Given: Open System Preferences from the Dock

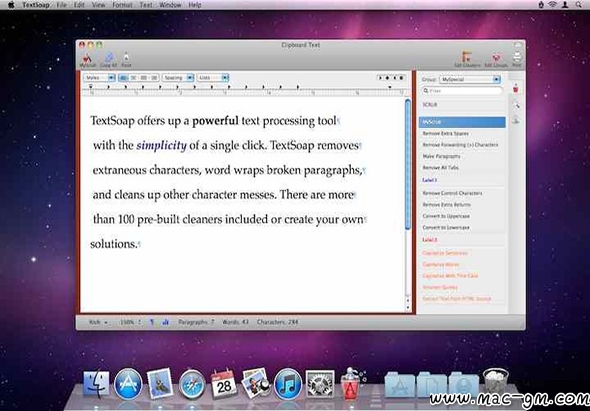Looking at the screenshot, I should click(320, 384).
